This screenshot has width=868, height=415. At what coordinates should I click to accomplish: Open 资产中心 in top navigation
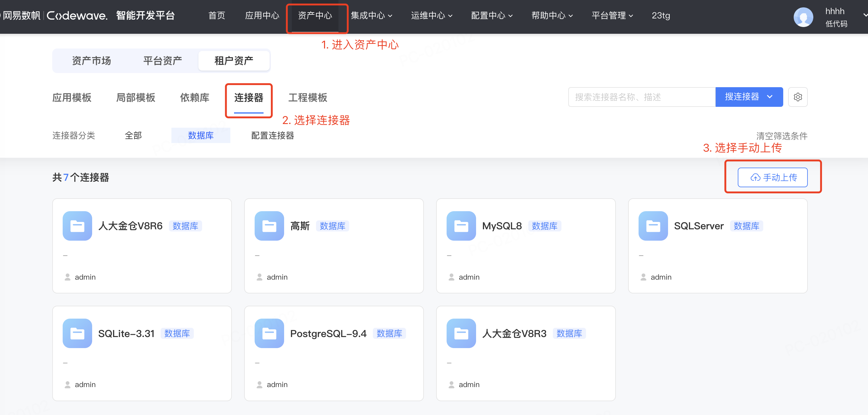(x=315, y=15)
